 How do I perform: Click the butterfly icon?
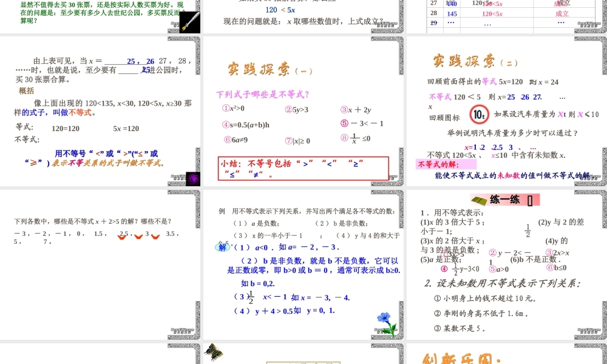pos(213,352)
